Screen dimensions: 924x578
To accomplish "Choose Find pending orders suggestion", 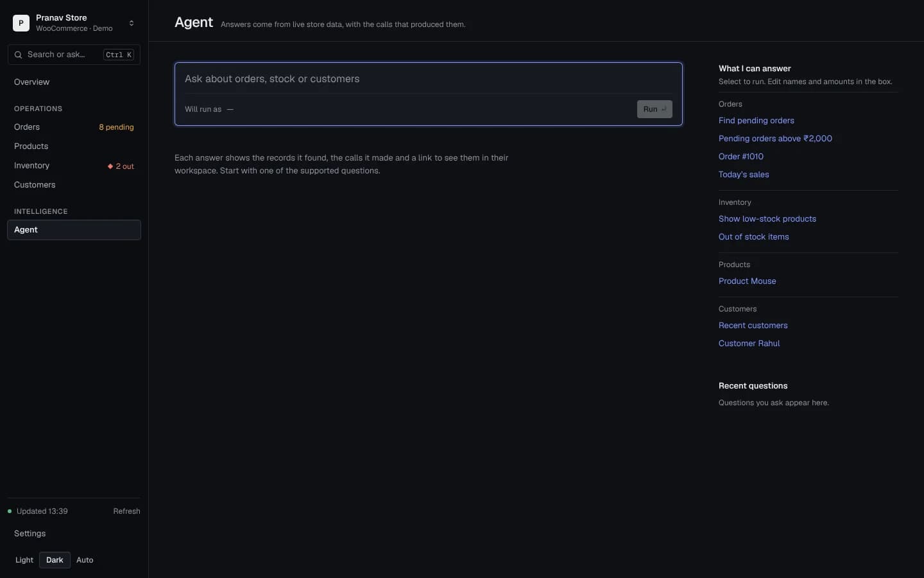I will (x=757, y=121).
